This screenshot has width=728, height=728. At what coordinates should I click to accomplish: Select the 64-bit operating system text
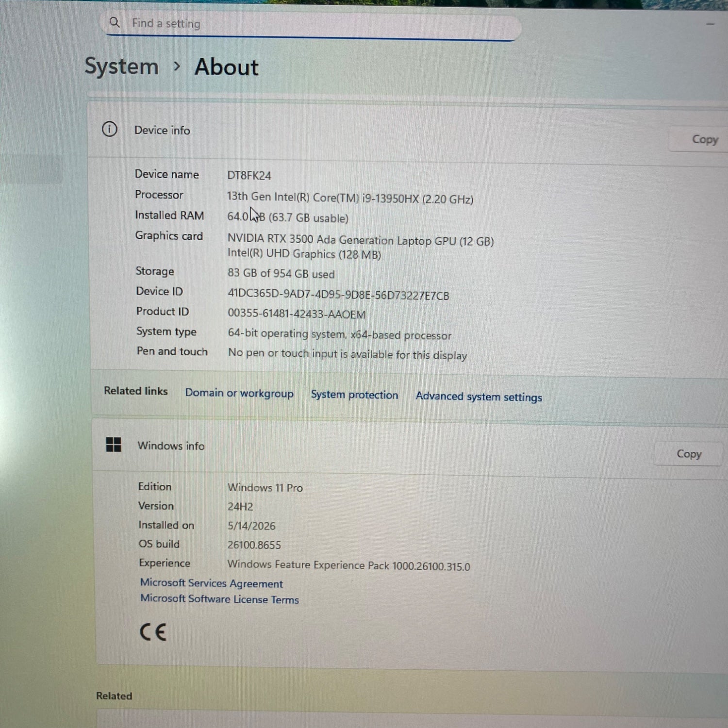(x=339, y=334)
